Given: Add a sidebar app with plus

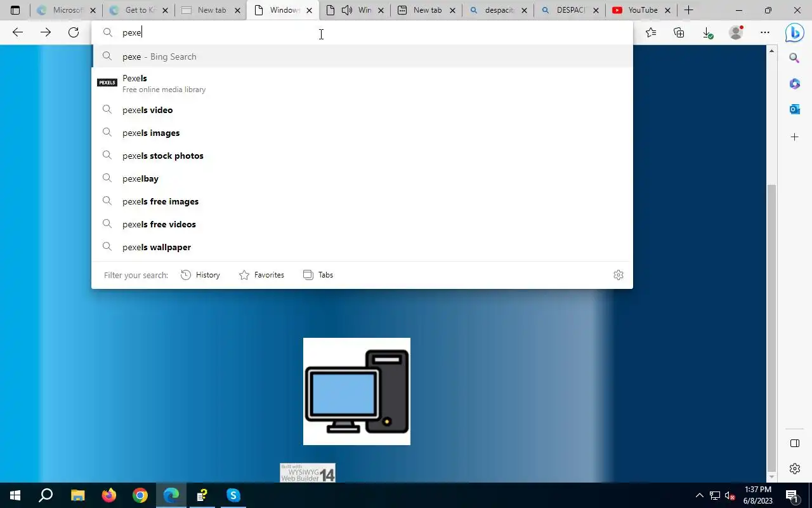Looking at the screenshot, I should (x=794, y=137).
